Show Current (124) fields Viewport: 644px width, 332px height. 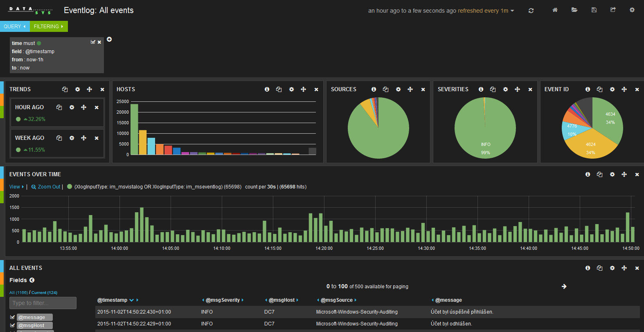[44, 293]
